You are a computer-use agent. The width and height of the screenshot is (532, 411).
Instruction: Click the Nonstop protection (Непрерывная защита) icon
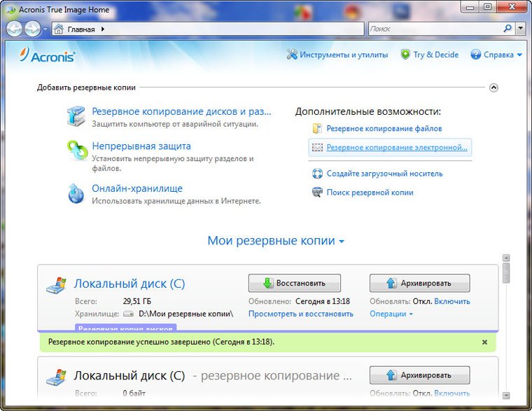coord(76,152)
